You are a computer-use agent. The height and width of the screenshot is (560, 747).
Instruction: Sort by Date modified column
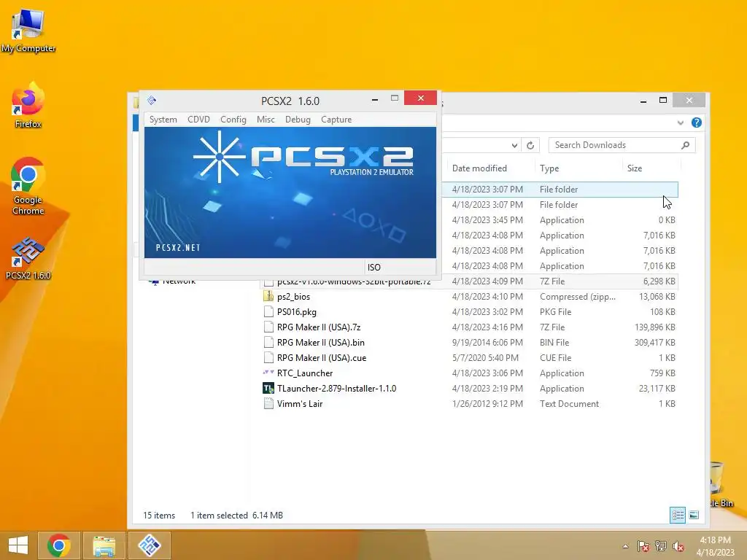click(x=479, y=168)
